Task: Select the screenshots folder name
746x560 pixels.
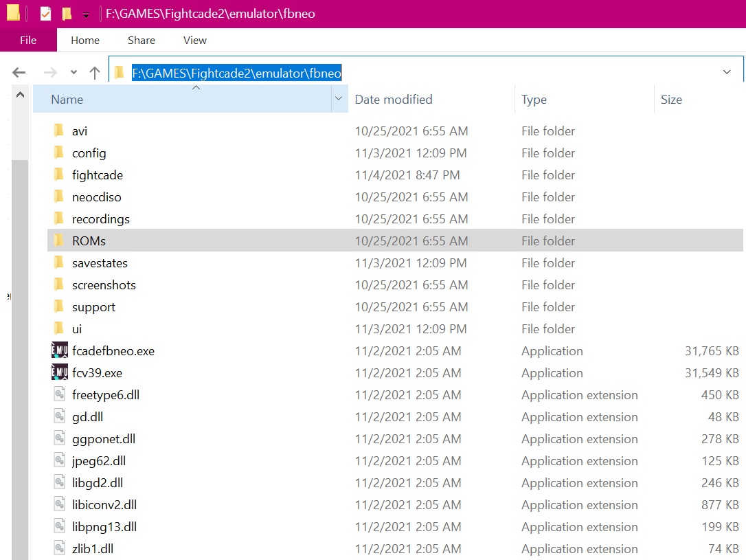Action: [104, 285]
